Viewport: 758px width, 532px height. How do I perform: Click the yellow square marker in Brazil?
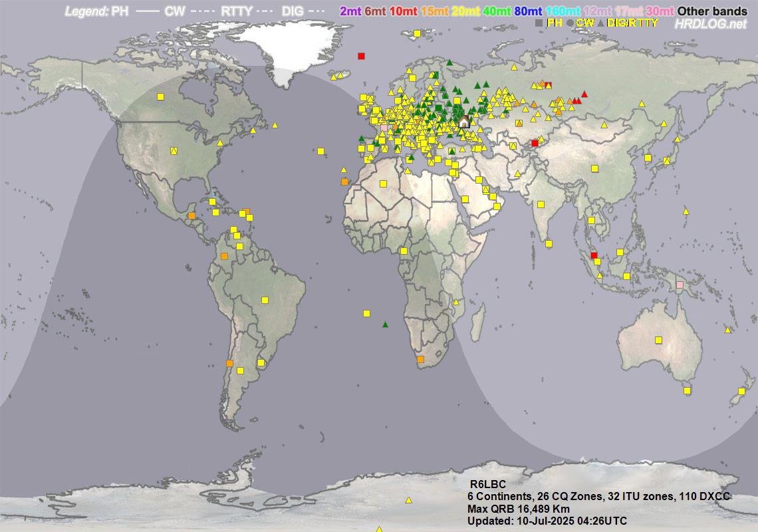265,300
